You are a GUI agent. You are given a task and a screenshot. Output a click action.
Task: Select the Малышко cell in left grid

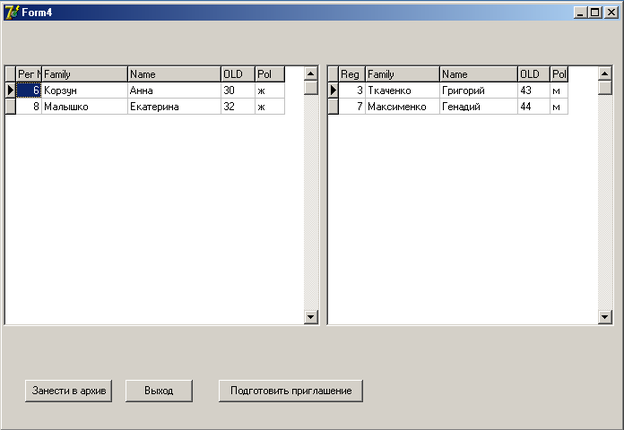pyautogui.click(x=84, y=107)
